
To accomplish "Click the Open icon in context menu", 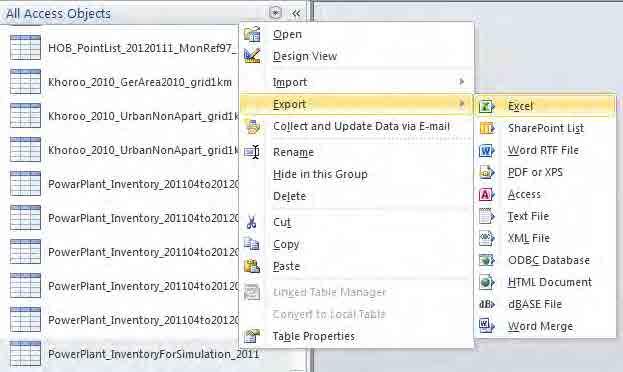I will [252, 34].
